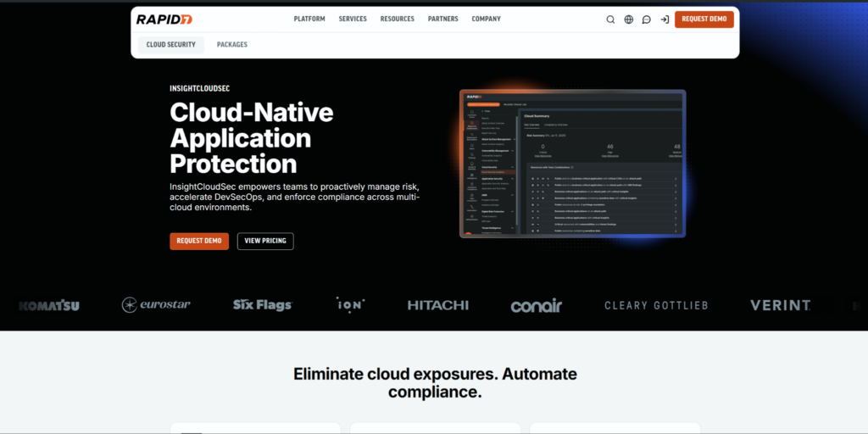Open the Resources menu

tap(397, 19)
